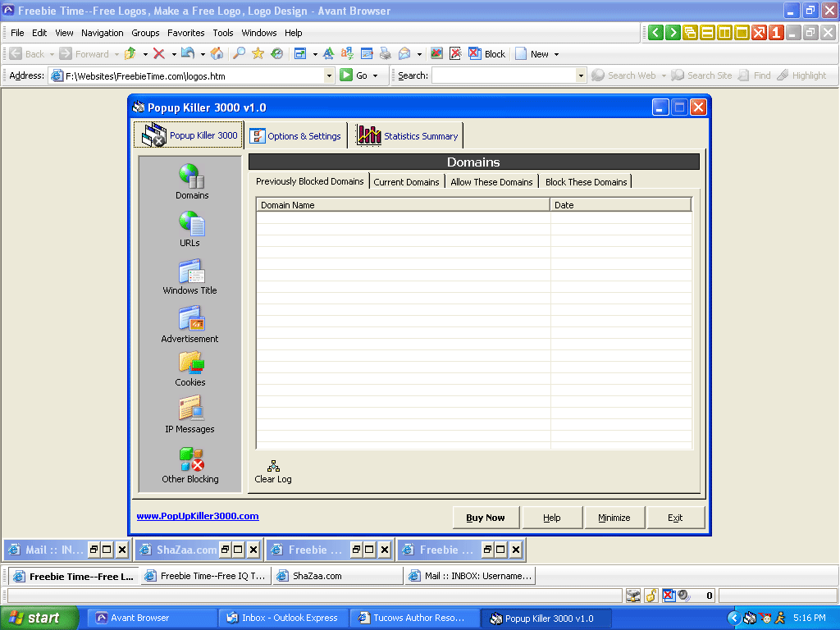Click the Print icon in browser toolbar
Viewport: 840px width, 630px height.
click(x=386, y=53)
